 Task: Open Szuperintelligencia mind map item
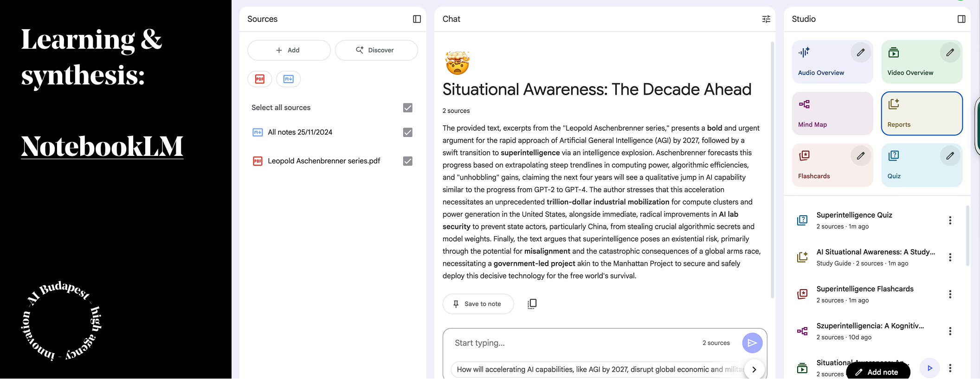click(870, 326)
